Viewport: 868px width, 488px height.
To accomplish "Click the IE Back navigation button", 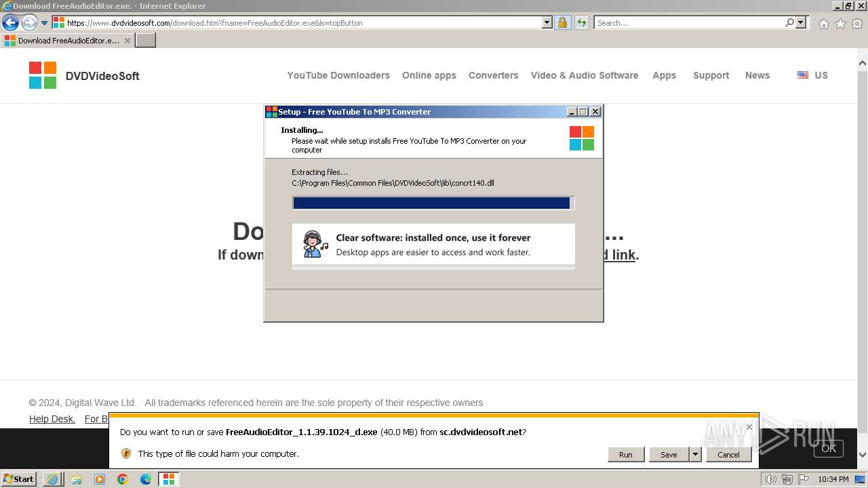I will point(10,22).
